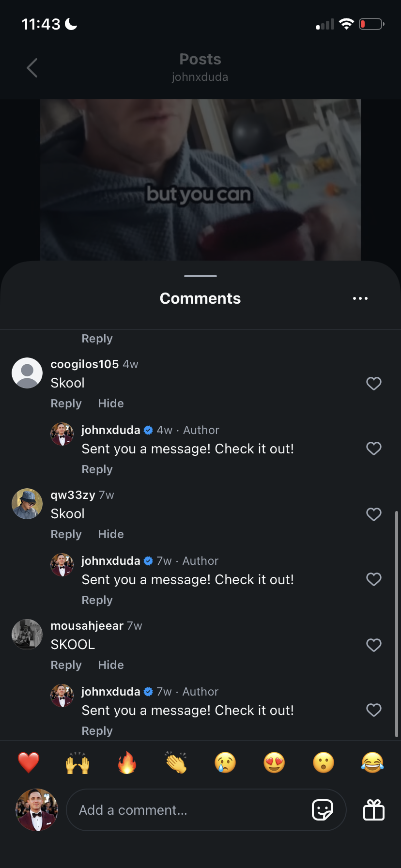Tap the back chevron at the top left
This screenshot has height=868, width=401.
[31, 68]
